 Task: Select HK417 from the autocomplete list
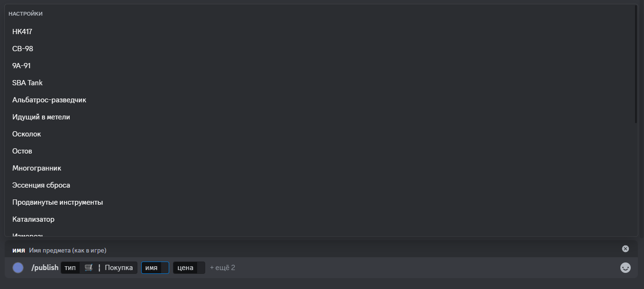point(320,32)
